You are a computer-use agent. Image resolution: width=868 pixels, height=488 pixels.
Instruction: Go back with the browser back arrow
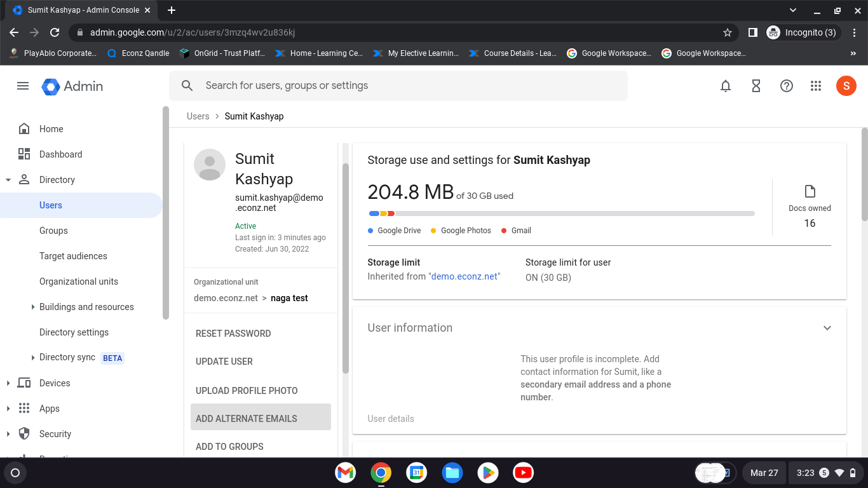[x=14, y=32]
